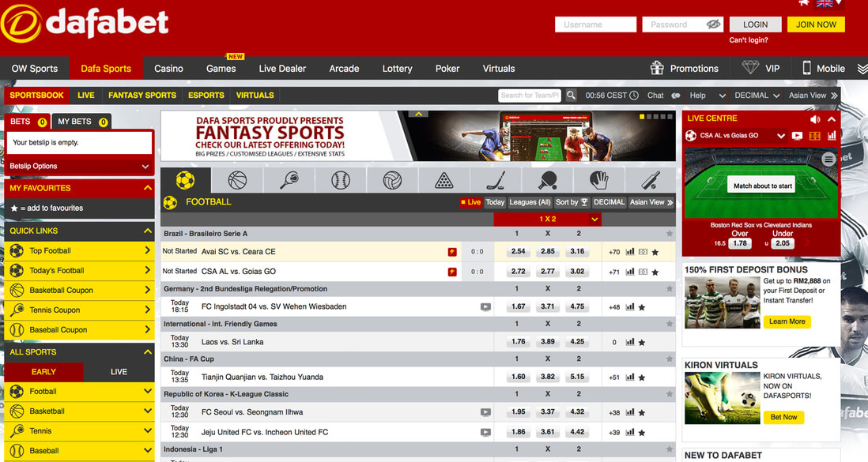The height and width of the screenshot is (462, 868).
Task: Click the LOGIN button
Action: pyautogui.click(x=755, y=24)
